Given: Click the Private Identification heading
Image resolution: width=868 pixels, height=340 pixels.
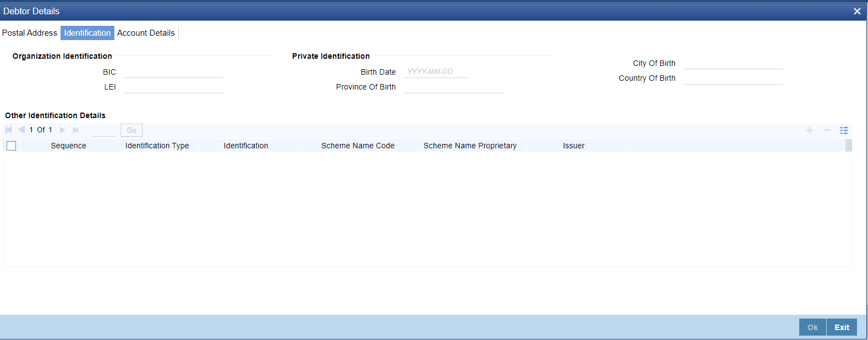Looking at the screenshot, I should coord(331,56).
